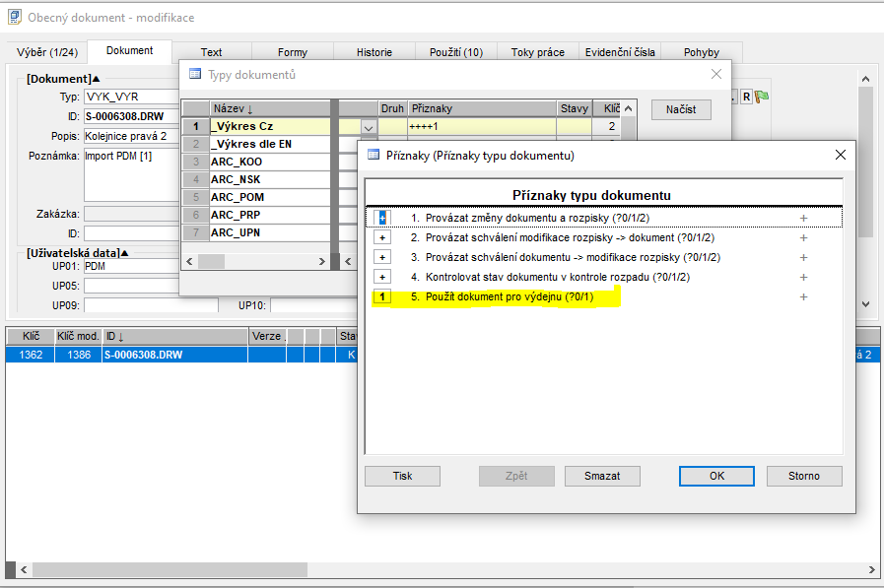Close the Typy dokumentů window
884x588 pixels.
716,74
